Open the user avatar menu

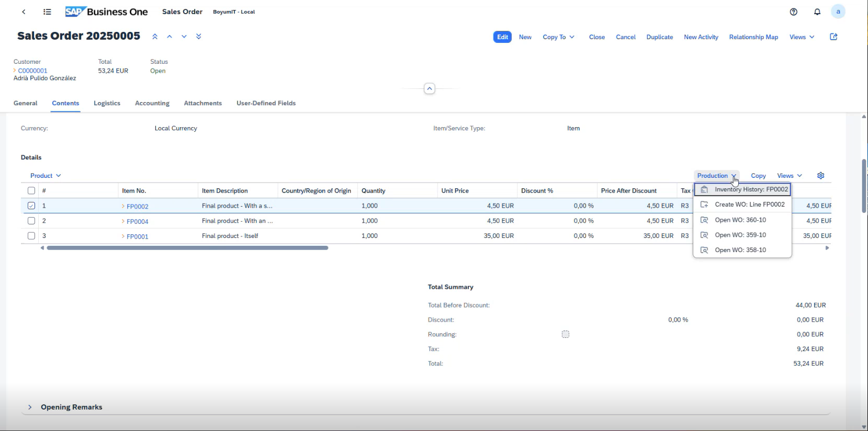838,12
